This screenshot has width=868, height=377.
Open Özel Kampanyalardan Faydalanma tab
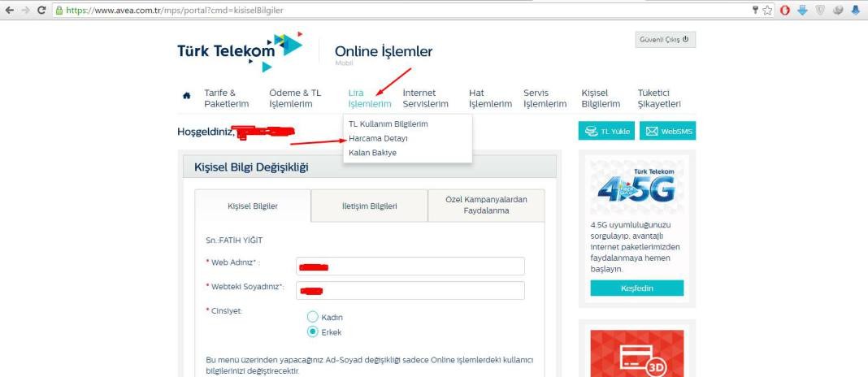tap(486, 206)
